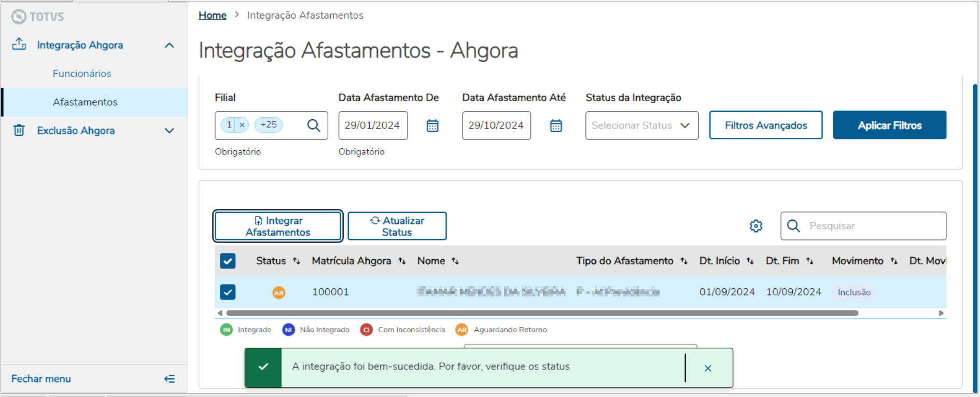Click the Pesquisar magnifier icon
Viewport: 980px width, 397px height.
tap(793, 226)
